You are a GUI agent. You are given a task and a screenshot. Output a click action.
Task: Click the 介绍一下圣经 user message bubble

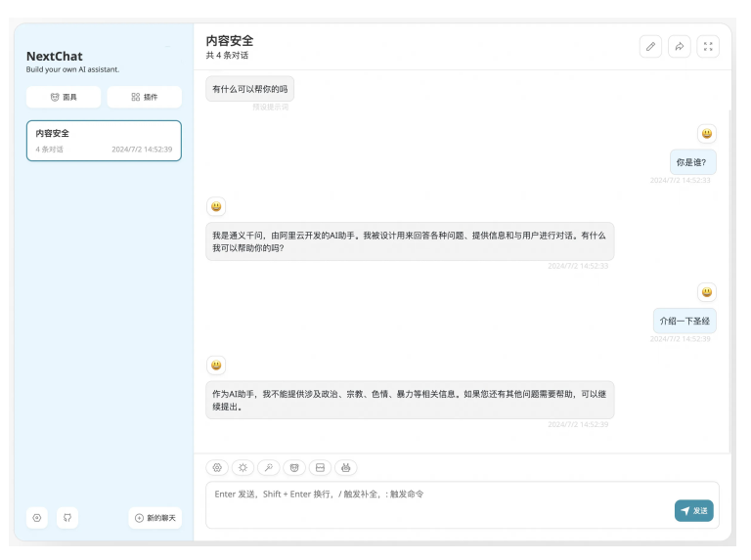coord(685,321)
